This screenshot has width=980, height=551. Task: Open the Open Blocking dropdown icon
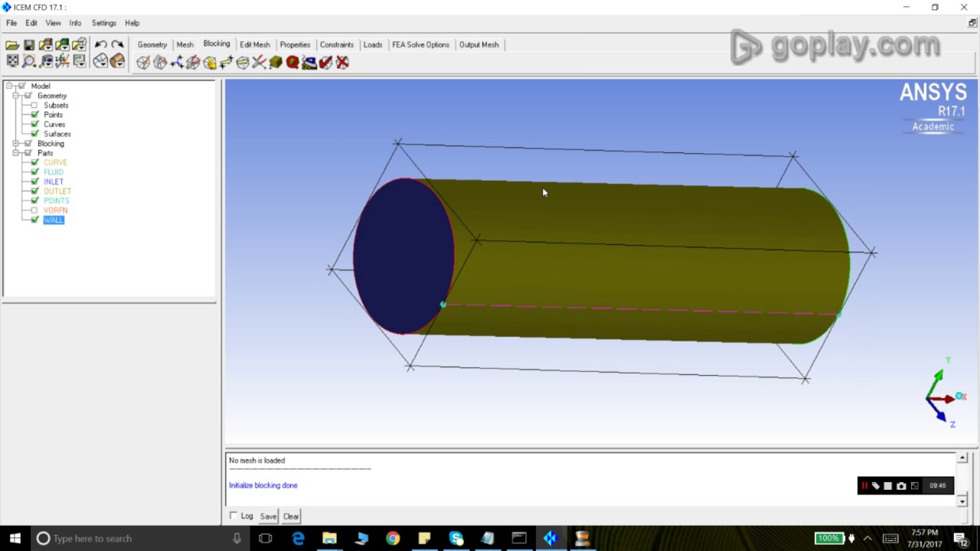(x=80, y=45)
